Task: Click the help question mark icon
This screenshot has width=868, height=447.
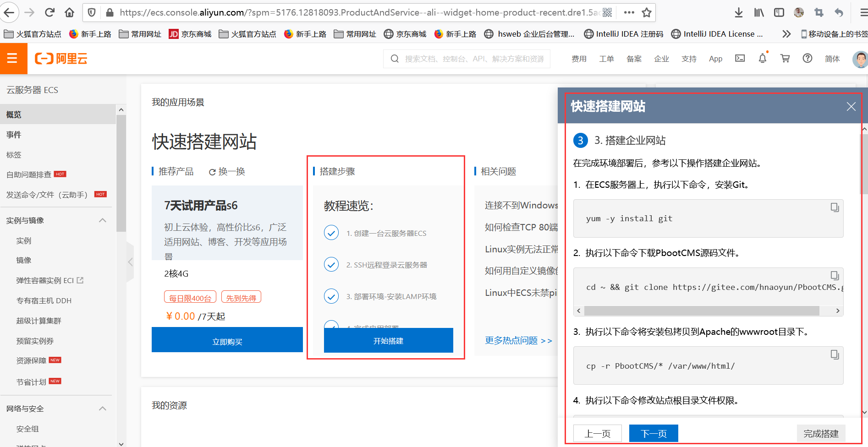Action: tap(807, 59)
